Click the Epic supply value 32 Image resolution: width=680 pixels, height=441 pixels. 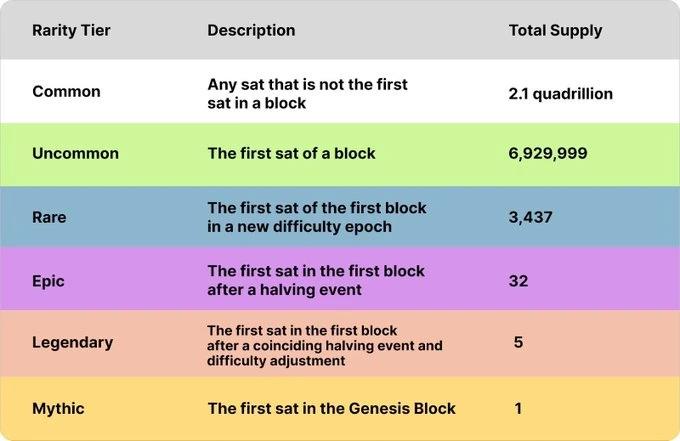pyautogui.click(x=518, y=281)
